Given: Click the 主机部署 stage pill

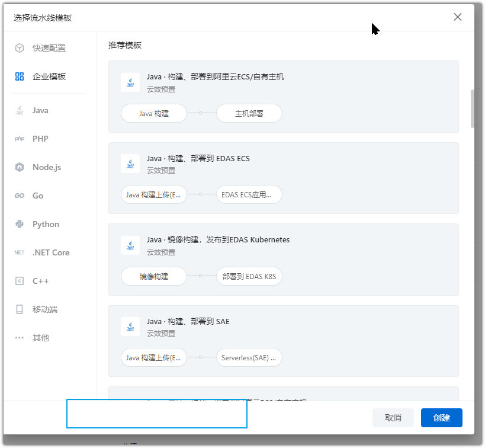Looking at the screenshot, I should click(249, 113).
